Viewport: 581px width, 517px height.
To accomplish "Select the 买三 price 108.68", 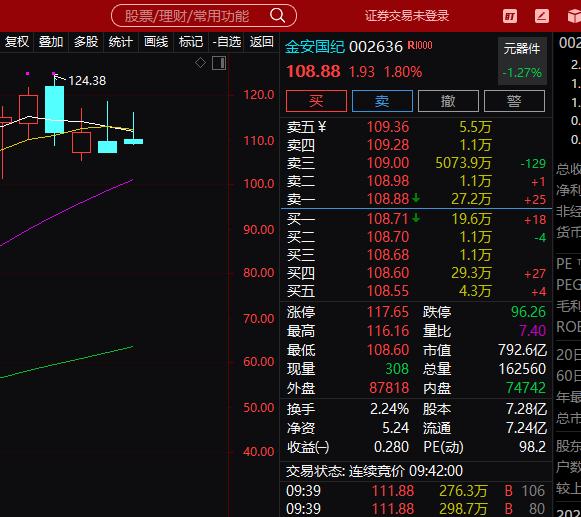I will (388, 255).
